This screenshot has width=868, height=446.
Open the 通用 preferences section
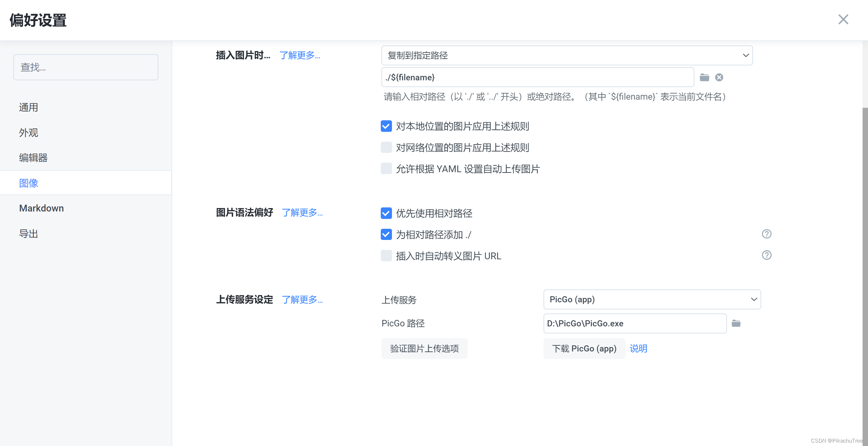click(x=86, y=107)
